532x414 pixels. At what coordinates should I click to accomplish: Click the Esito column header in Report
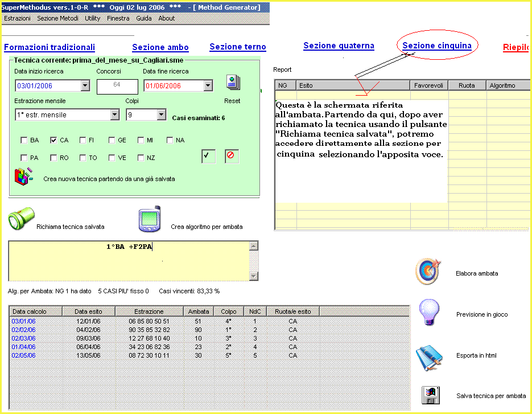(x=353, y=85)
